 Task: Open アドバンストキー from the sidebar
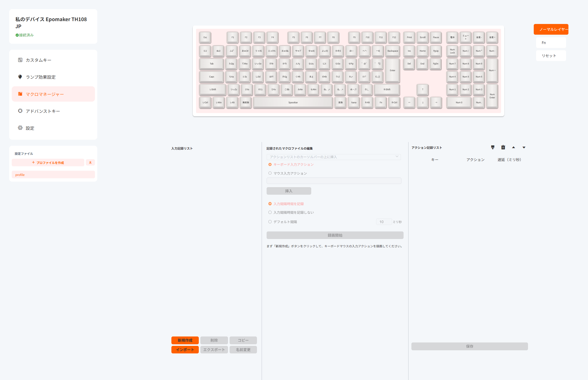tap(43, 111)
